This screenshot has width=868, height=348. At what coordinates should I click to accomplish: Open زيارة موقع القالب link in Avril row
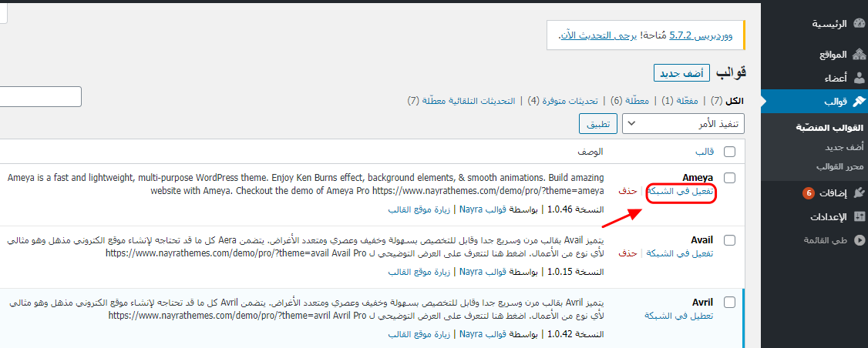(x=419, y=334)
